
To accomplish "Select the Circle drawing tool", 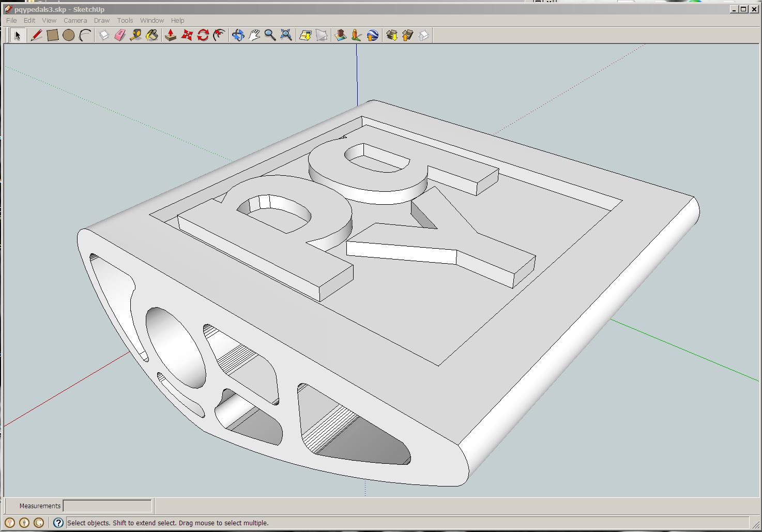I will pos(69,35).
